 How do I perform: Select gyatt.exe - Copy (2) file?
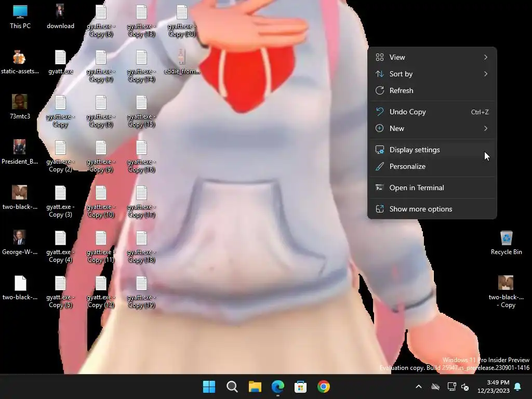[60, 156]
